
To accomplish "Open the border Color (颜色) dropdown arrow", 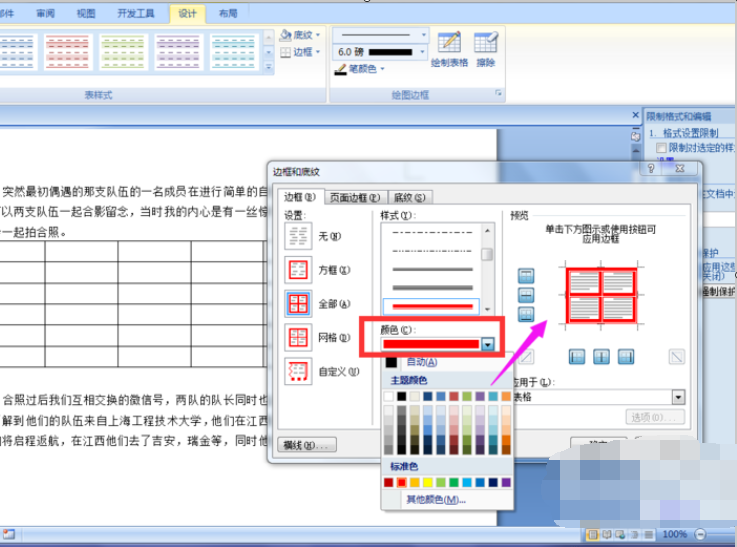I will pyautogui.click(x=487, y=344).
